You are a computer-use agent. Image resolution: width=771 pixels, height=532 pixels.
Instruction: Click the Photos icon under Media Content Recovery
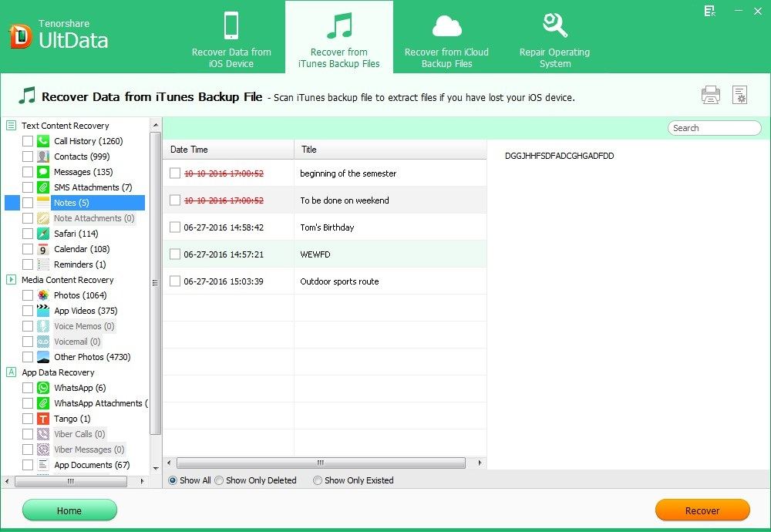coord(42,295)
